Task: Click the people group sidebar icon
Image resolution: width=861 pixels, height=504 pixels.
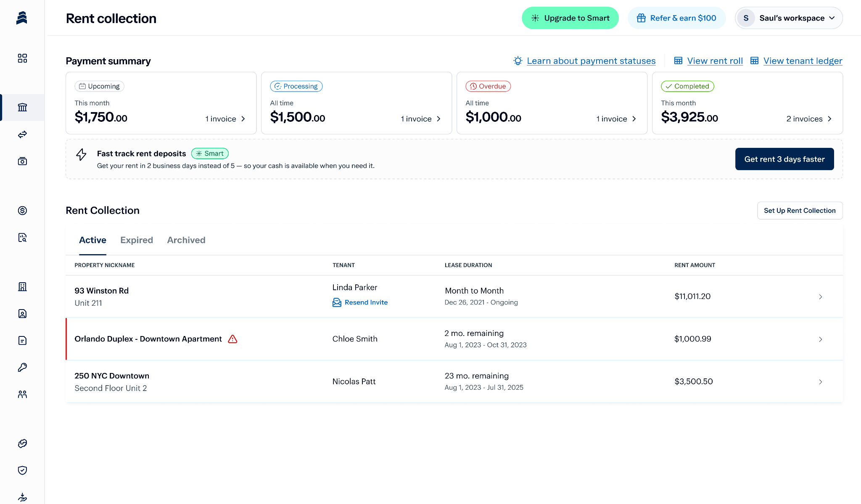Action: [22, 394]
